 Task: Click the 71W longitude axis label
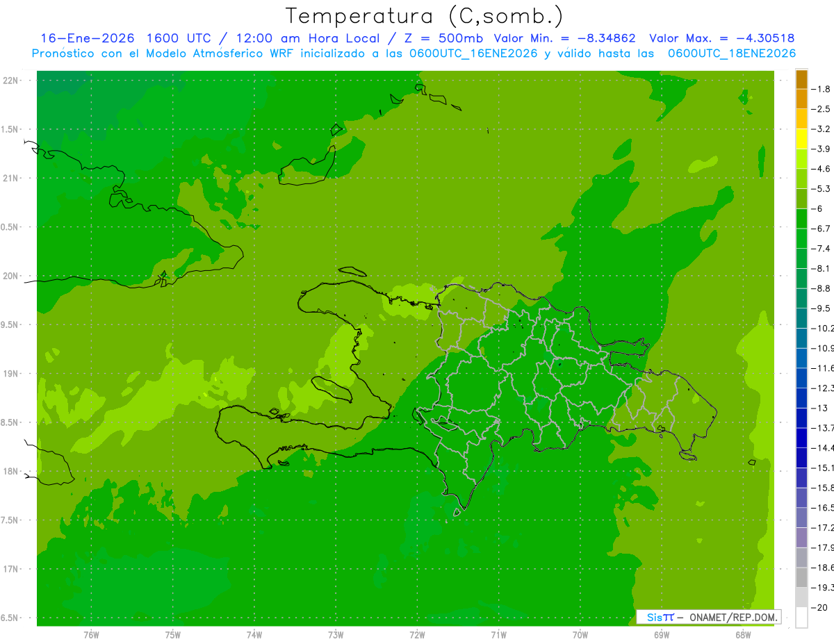(498, 635)
